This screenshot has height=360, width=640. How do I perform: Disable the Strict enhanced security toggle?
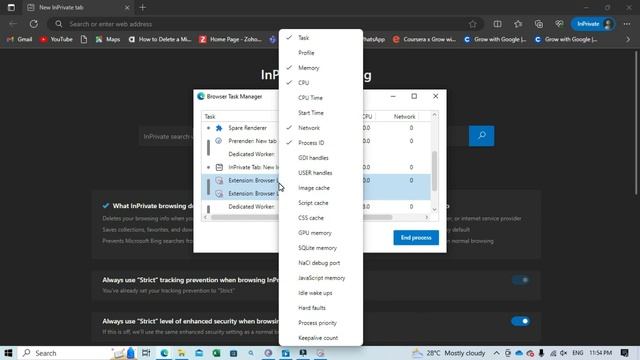coord(521,321)
